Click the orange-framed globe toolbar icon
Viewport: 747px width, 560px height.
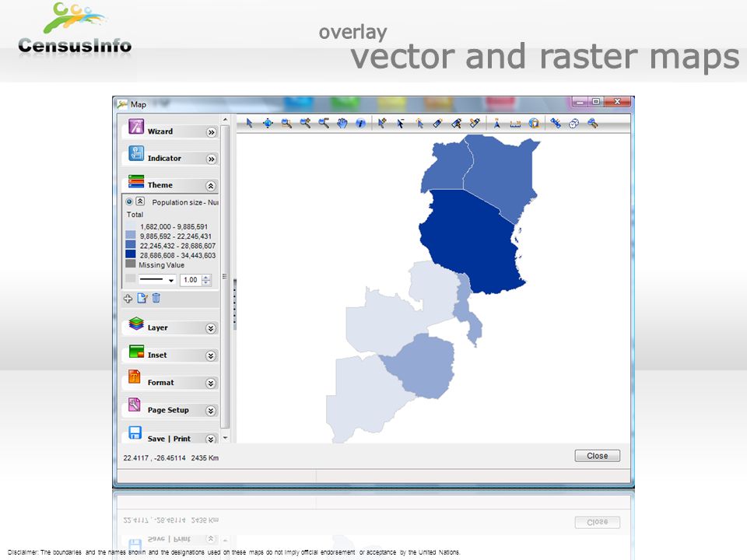click(x=534, y=124)
